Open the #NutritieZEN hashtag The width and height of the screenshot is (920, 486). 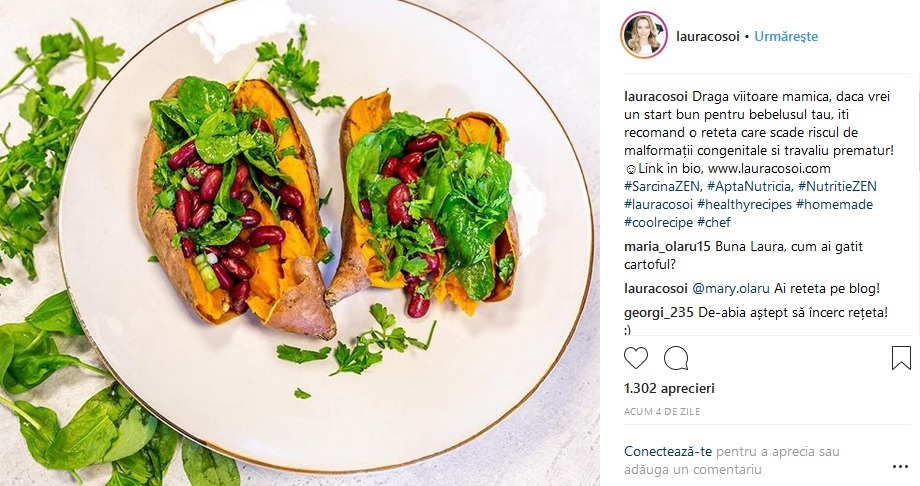[837, 187]
